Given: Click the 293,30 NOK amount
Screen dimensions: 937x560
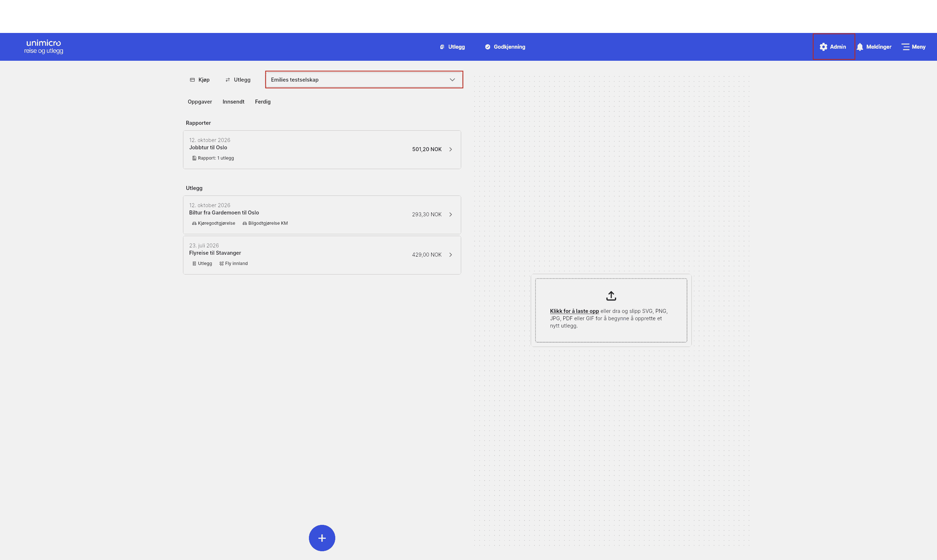Looking at the screenshot, I should click(426, 214).
